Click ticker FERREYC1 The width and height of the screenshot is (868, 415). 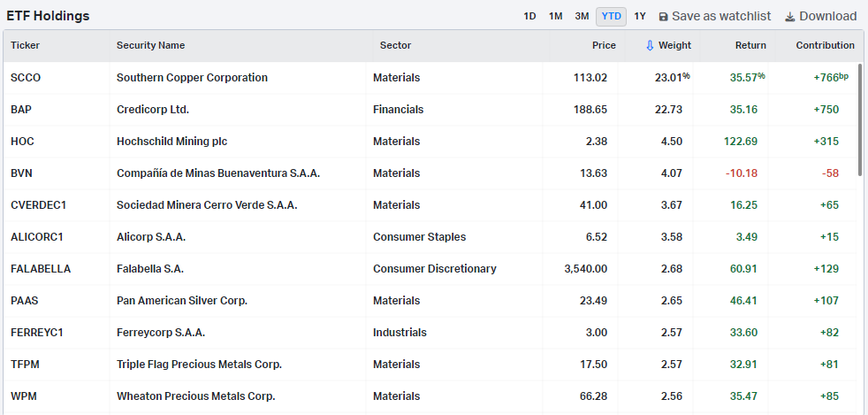37,333
